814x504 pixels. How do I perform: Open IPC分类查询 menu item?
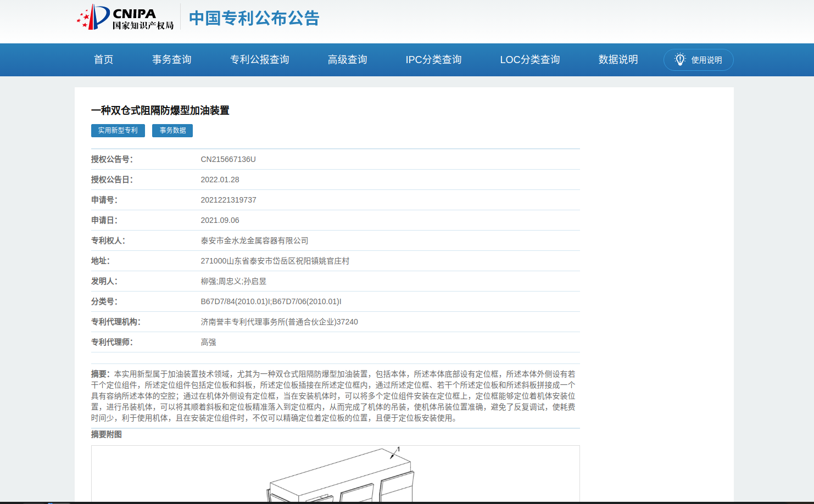(433, 59)
